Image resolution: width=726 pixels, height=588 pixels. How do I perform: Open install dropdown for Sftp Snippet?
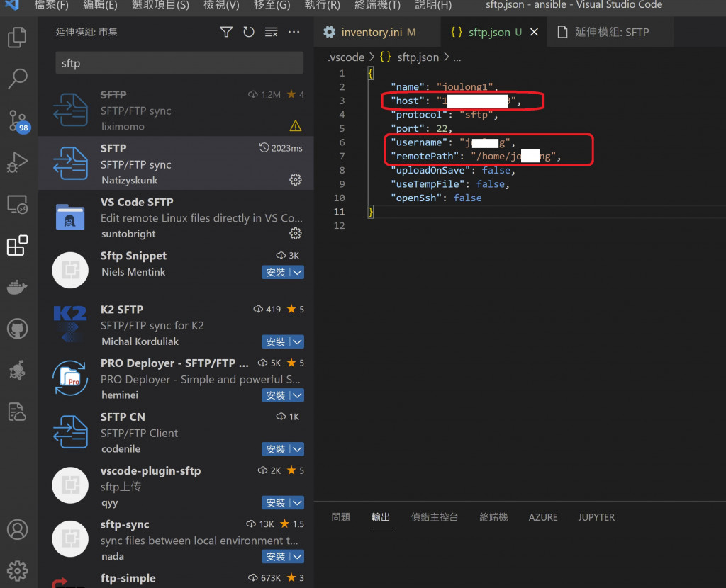pos(297,273)
